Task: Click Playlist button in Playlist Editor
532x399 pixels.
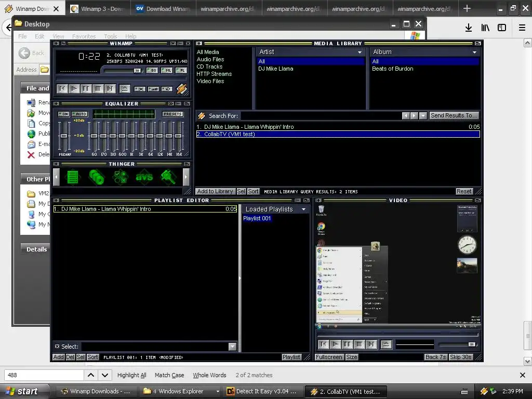Action: click(x=291, y=357)
